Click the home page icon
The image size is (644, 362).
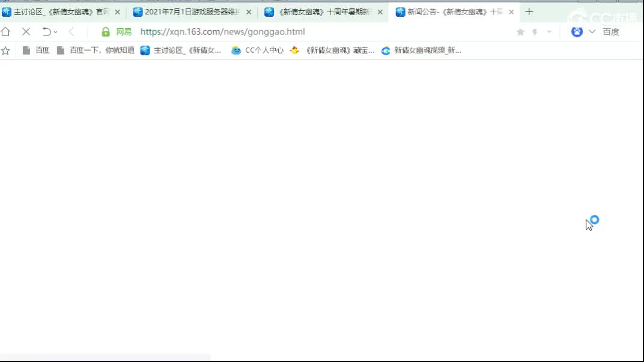(7, 32)
